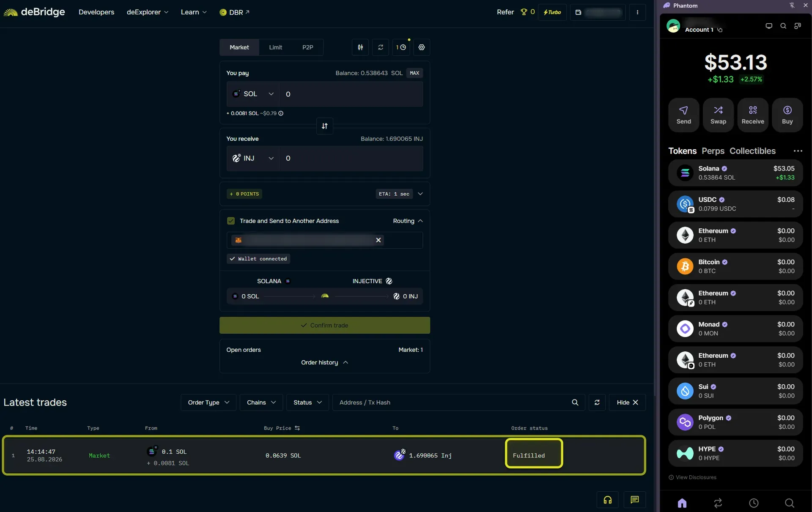The height and width of the screenshot is (512, 812).
Task: Open the Fulfilled trade row
Action: point(324,455)
